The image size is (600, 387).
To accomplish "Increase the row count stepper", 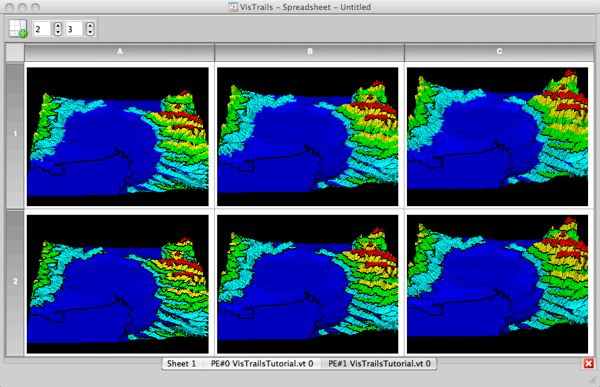I will pos(58,26).
